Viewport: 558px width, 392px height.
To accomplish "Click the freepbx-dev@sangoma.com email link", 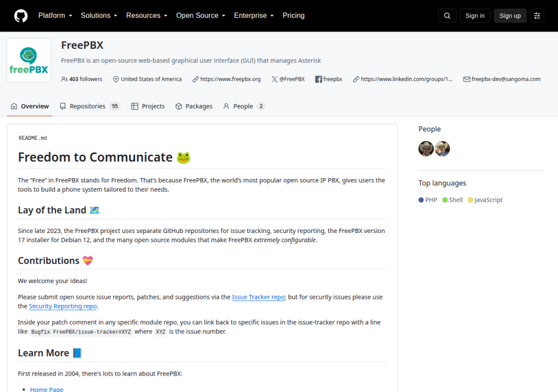I will tap(506, 79).
